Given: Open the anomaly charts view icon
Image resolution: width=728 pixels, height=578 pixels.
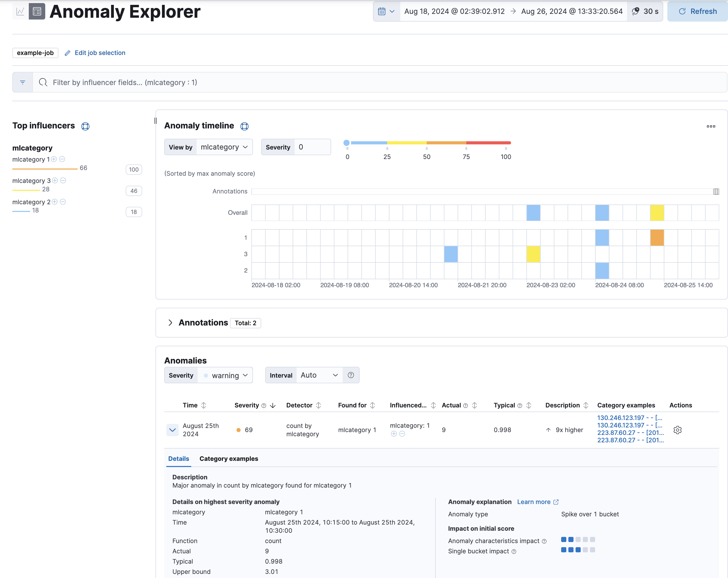Looking at the screenshot, I should pyautogui.click(x=20, y=11).
